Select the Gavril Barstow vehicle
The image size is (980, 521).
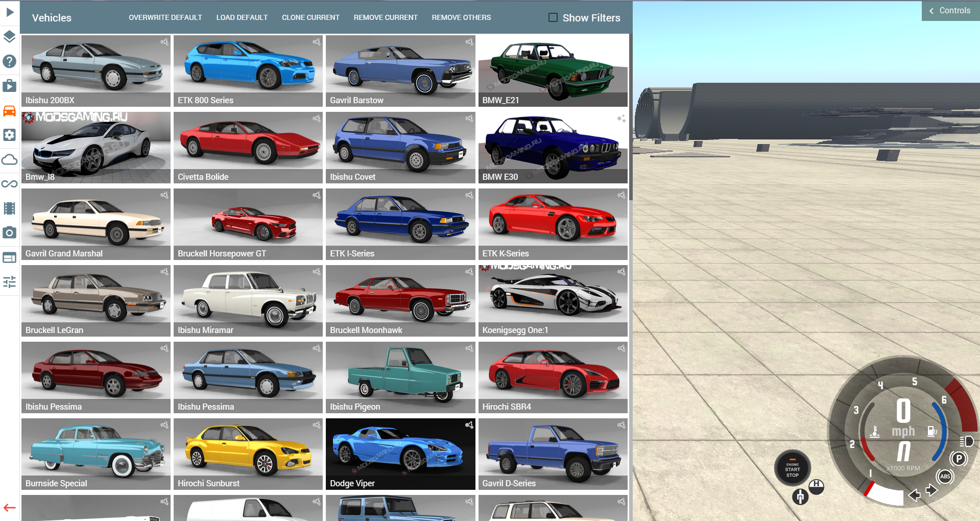pyautogui.click(x=400, y=71)
